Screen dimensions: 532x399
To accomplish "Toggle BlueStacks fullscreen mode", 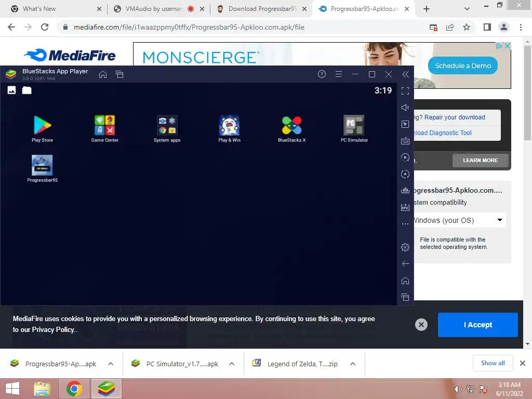I will [x=405, y=91].
